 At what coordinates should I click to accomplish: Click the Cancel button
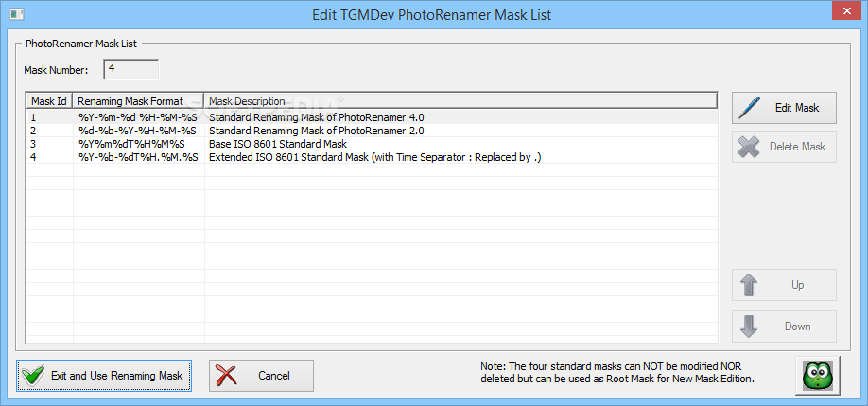click(x=261, y=376)
